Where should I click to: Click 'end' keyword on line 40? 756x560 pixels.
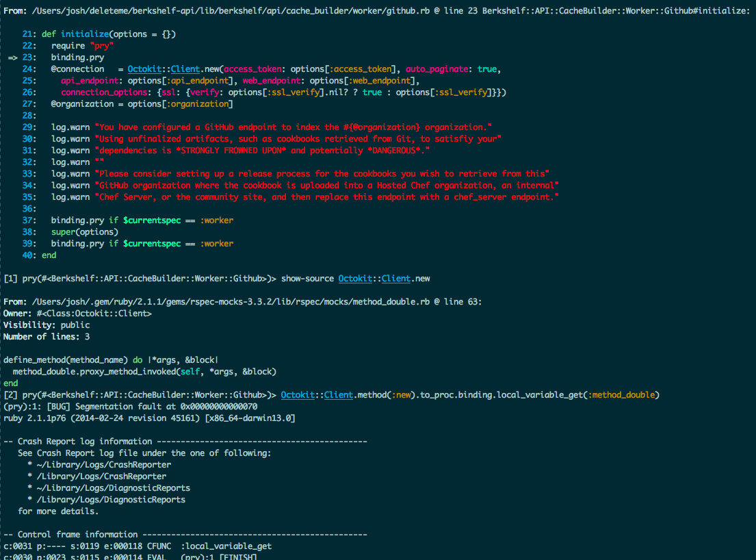tap(49, 255)
